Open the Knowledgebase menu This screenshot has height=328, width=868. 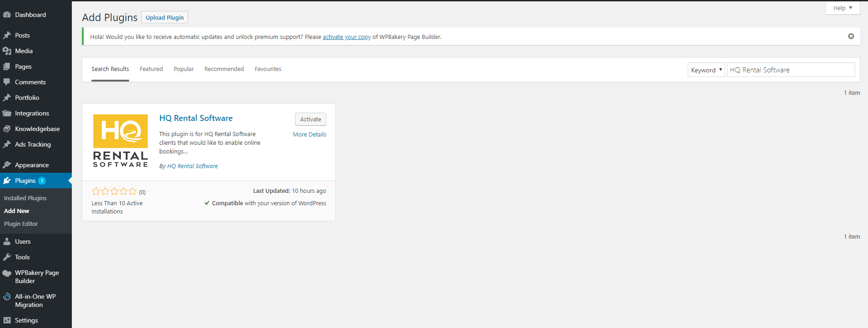point(38,129)
